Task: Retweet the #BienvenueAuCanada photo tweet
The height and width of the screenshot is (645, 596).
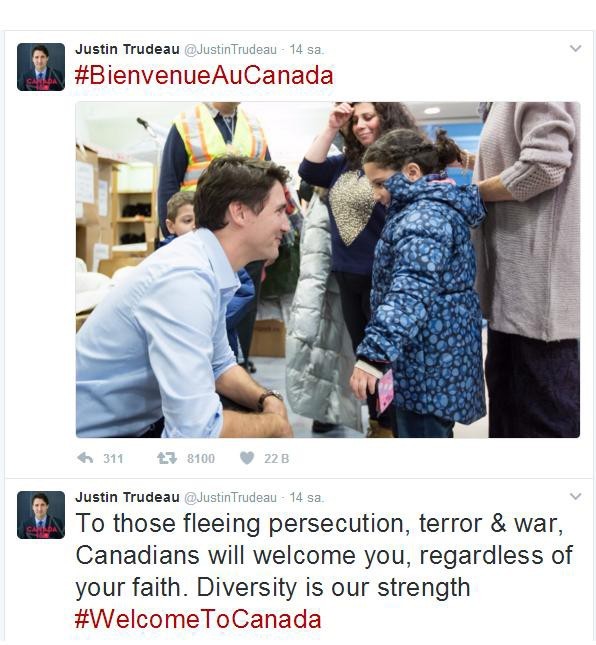Action: pyautogui.click(x=167, y=458)
